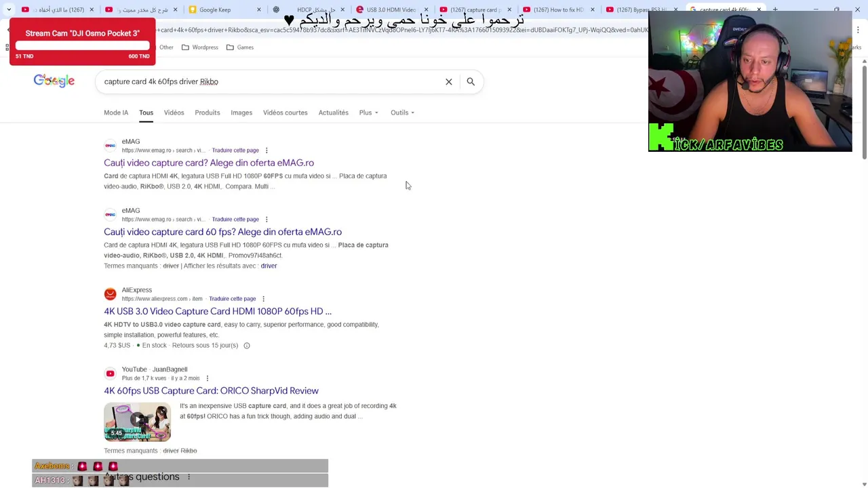Click Traduire cette page for AliExpress result
868x488 pixels.
[x=233, y=299]
